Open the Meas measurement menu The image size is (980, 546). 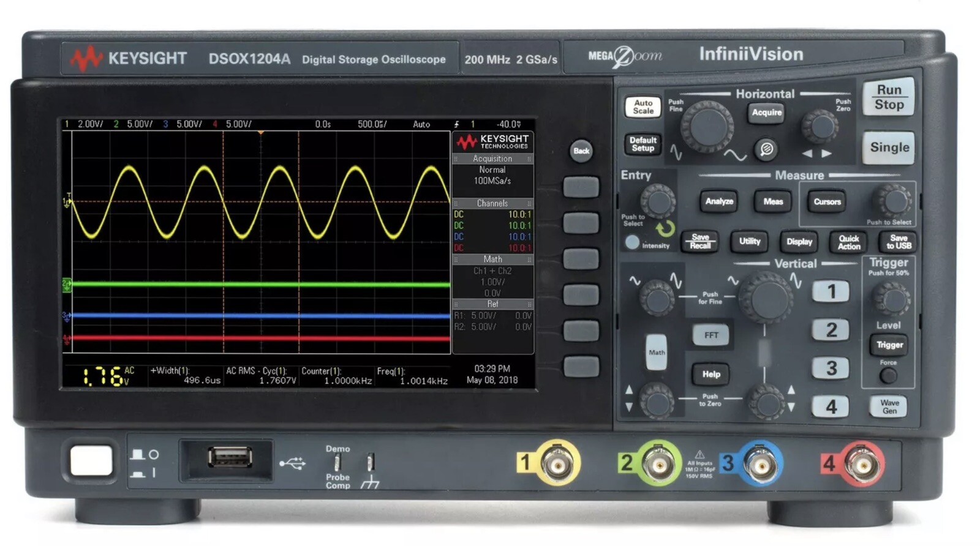pos(773,201)
